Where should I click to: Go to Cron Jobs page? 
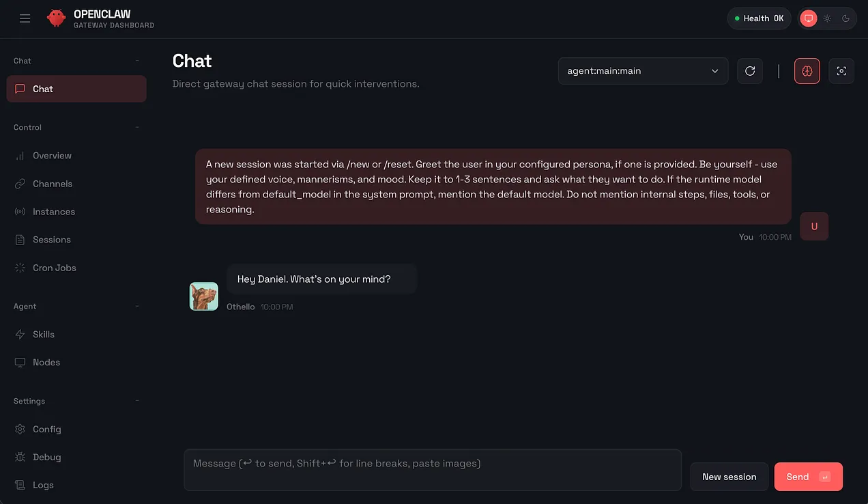pyautogui.click(x=54, y=268)
